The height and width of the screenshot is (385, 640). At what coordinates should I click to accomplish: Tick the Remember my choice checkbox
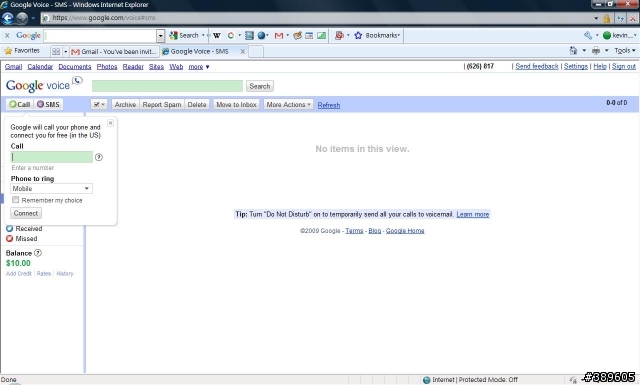[x=16, y=200]
